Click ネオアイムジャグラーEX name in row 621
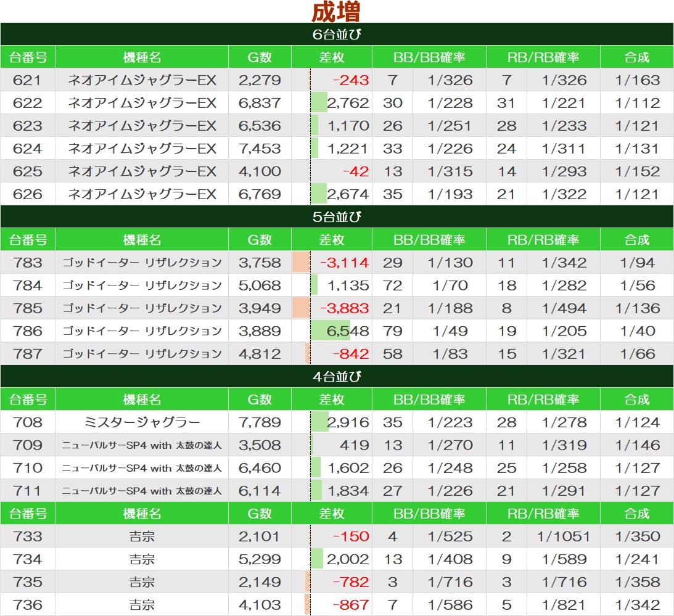The height and width of the screenshot is (616, 674). pyautogui.click(x=142, y=80)
